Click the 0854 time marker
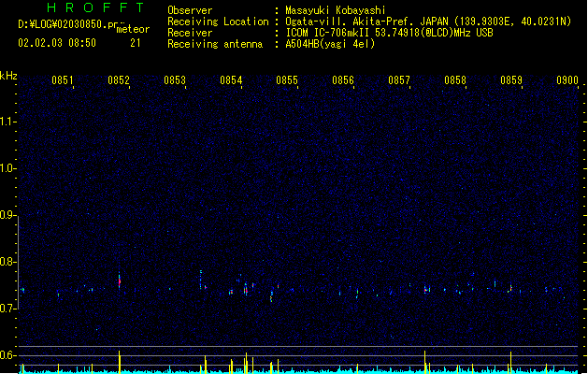This screenshot has width=588, height=374. click(231, 80)
